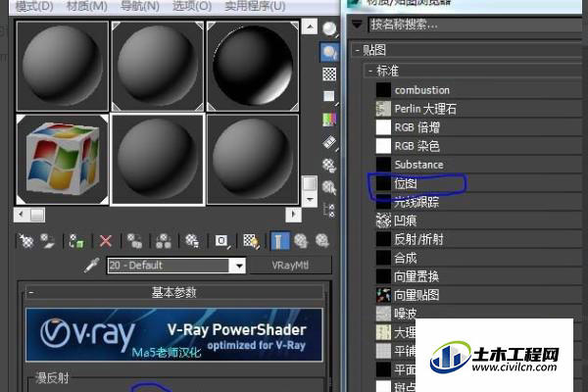
Task: Click Put Material to Scene icon
Action: (x=48, y=241)
